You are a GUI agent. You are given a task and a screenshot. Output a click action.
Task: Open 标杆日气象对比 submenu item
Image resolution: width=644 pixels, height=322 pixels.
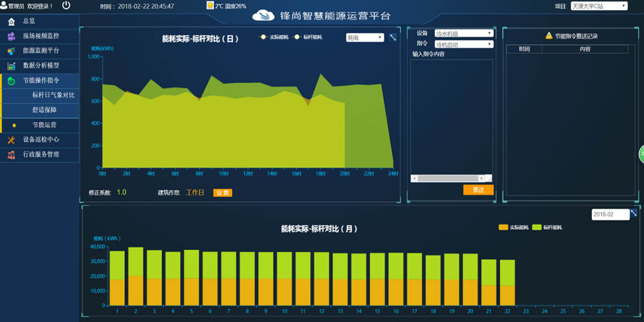53,96
